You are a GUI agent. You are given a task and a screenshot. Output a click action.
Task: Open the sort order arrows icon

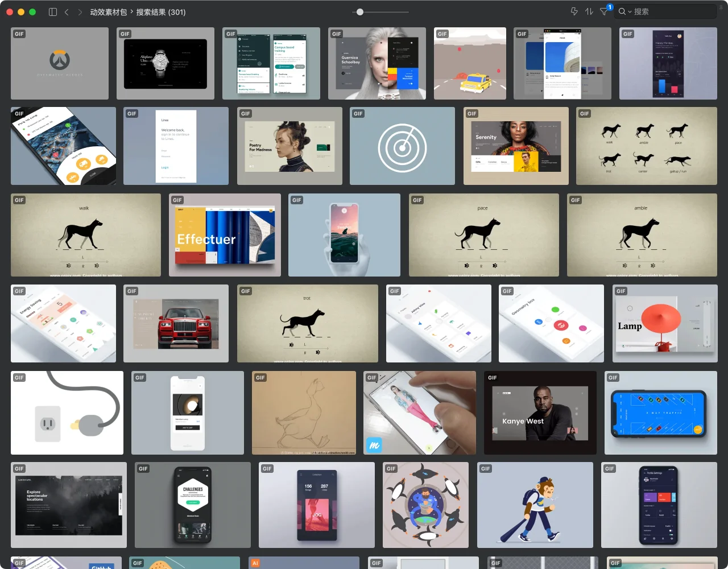coord(589,12)
